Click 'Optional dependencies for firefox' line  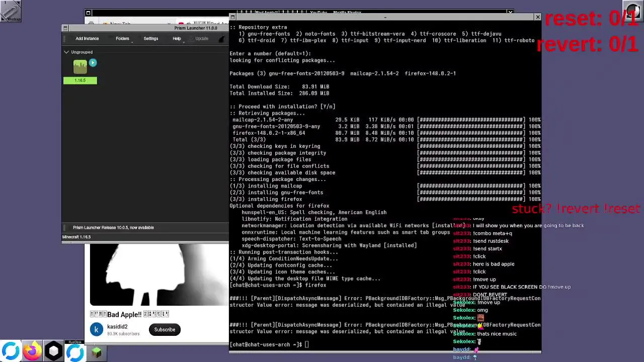pos(279,206)
